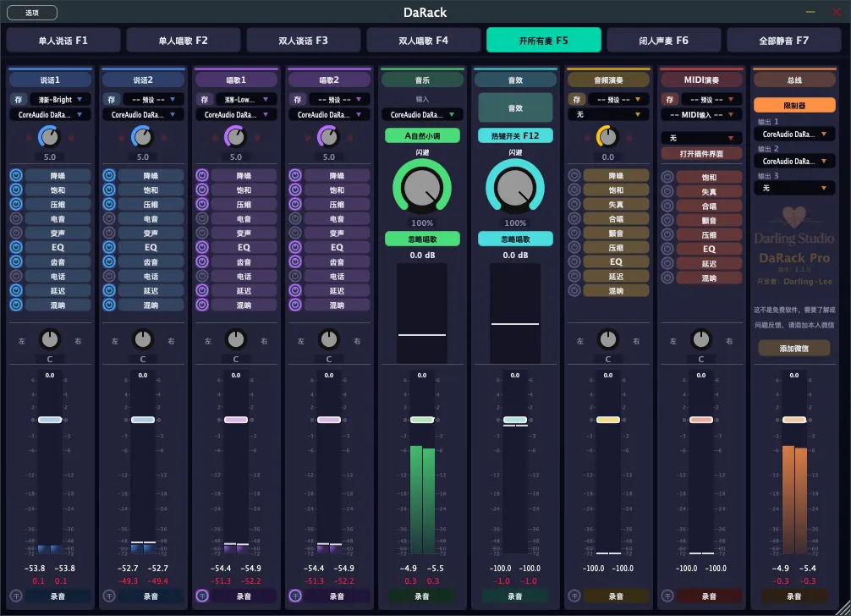
Task: Click the 电话 power icon in 唱歌1
Action: [x=202, y=276]
